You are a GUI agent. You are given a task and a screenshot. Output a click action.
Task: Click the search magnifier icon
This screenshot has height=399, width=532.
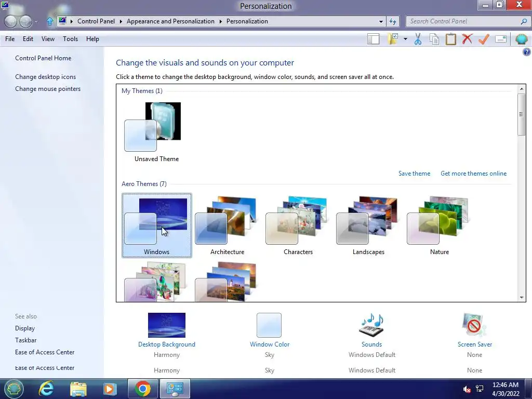[x=524, y=21]
